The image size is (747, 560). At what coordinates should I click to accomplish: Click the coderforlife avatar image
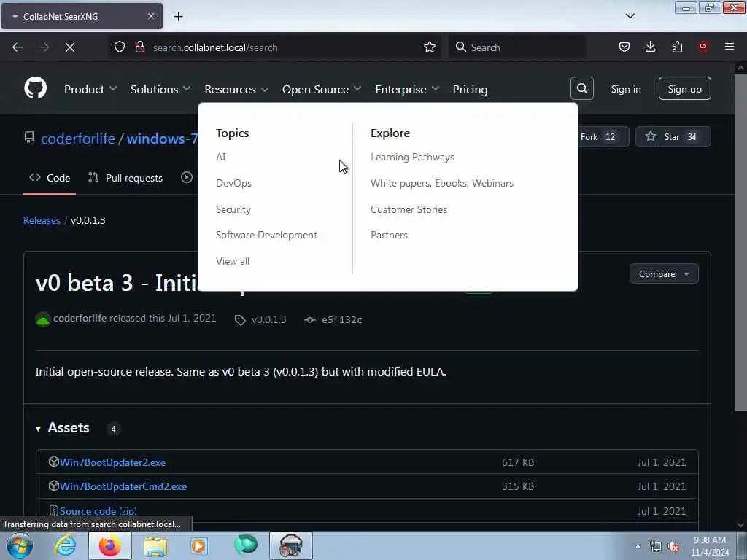coord(43,319)
